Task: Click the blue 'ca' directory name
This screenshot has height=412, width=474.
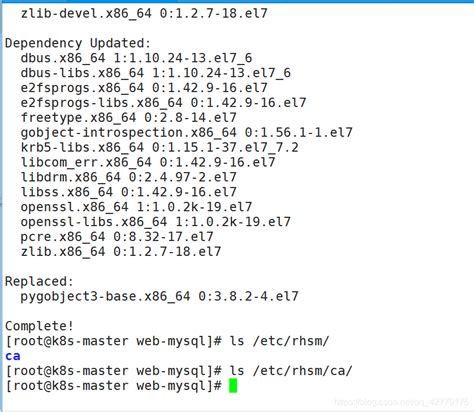Action: pos(13,356)
